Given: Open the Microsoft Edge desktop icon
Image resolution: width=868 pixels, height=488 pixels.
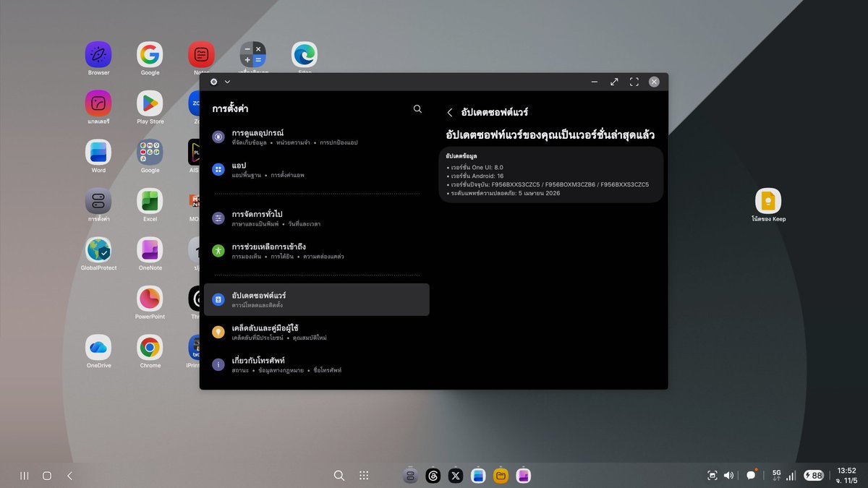Looking at the screenshot, I should [x=305, y=55].
